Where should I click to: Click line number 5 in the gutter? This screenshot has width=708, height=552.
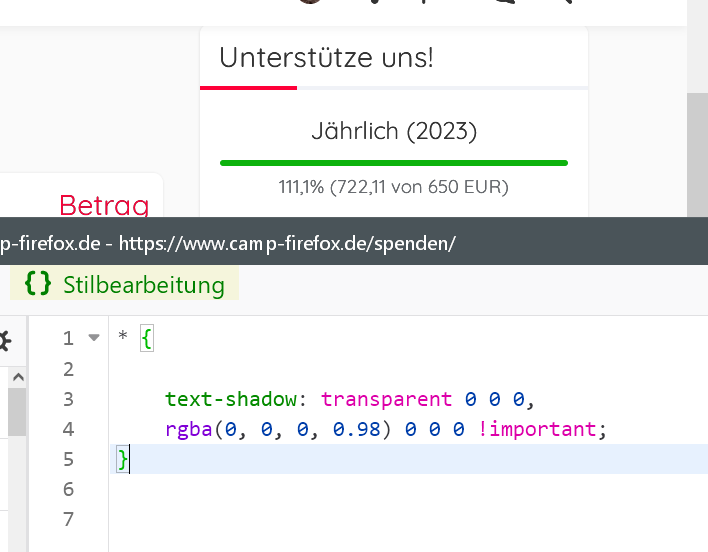[x=68, y=459]
